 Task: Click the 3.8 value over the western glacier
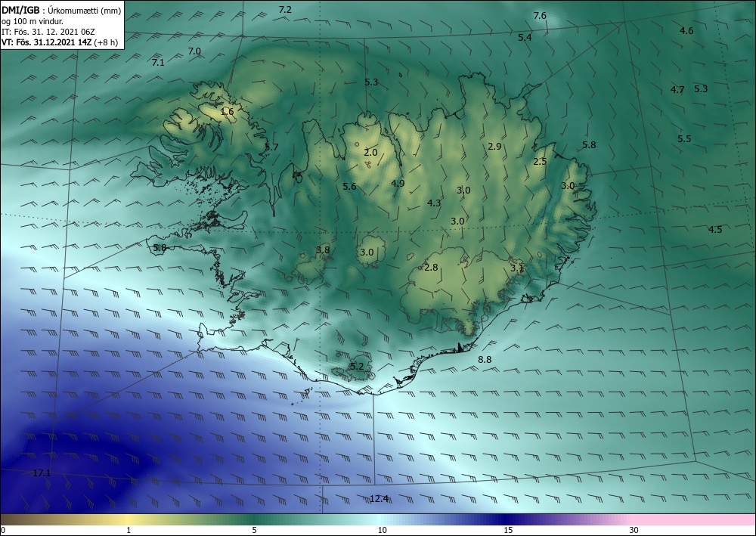[x=323, y=249]
